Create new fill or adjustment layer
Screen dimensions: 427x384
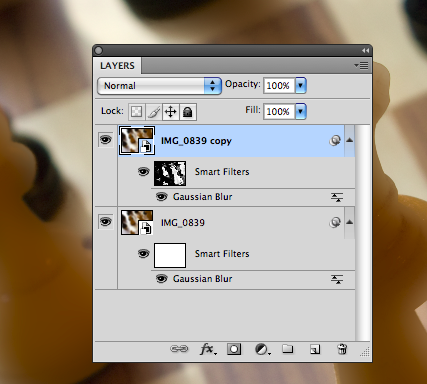(262, 349)
